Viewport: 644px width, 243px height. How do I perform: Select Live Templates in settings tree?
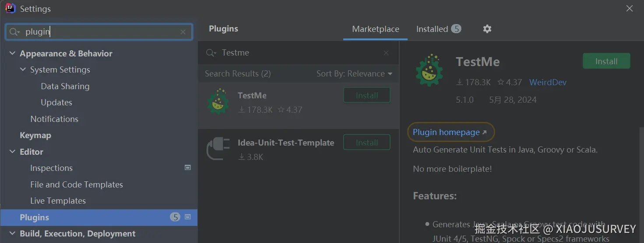click(x=58, y=201)
